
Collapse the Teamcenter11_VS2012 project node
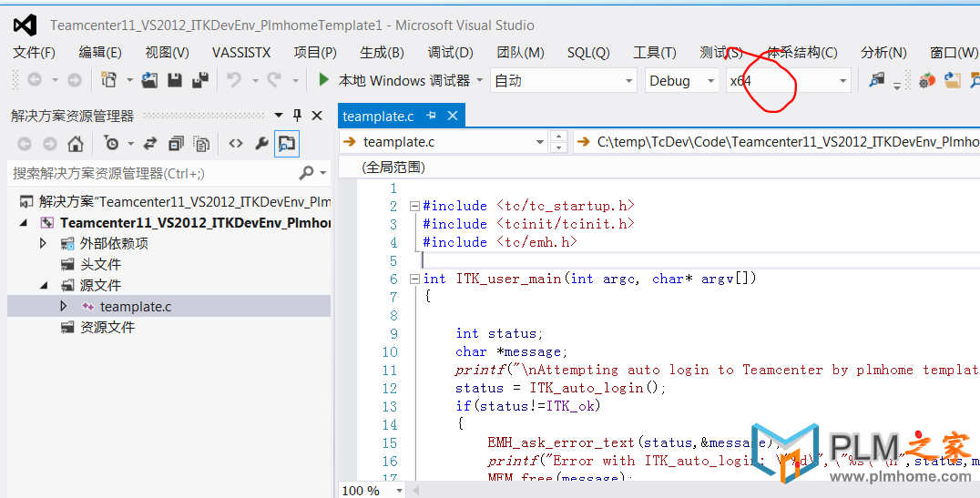[24, 222]
